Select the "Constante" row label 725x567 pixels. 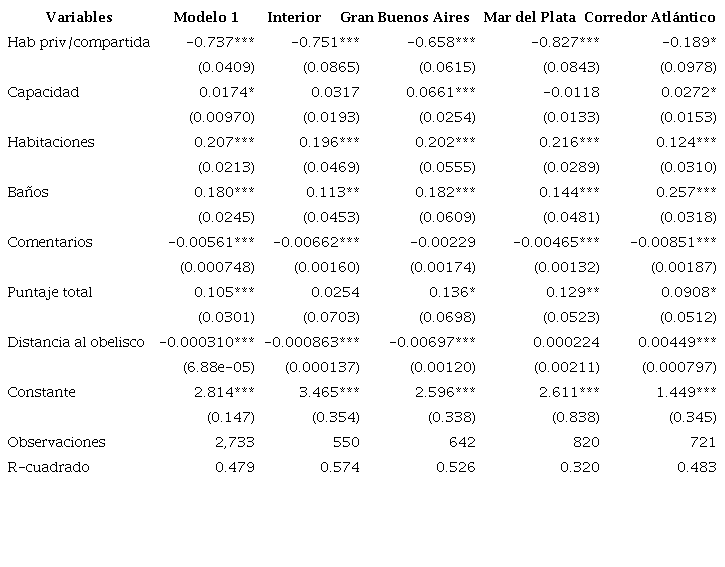[41, 392]
